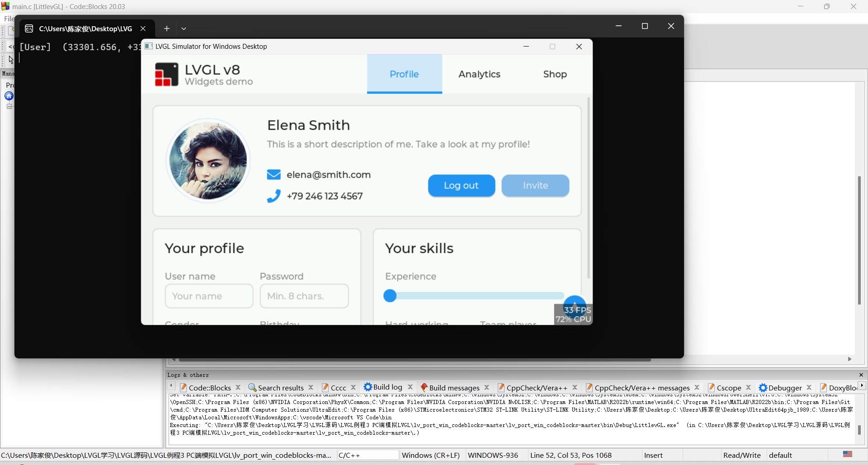Select the Build log tab
The width and height of the screenshot is (868, 465).
click(x=387, y=387)
